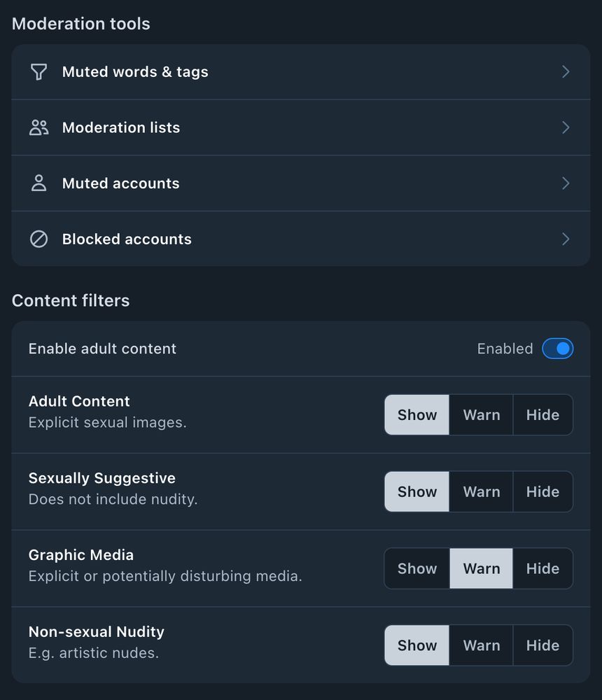Select Show for Sexually Suggestive

coord(416,491)
